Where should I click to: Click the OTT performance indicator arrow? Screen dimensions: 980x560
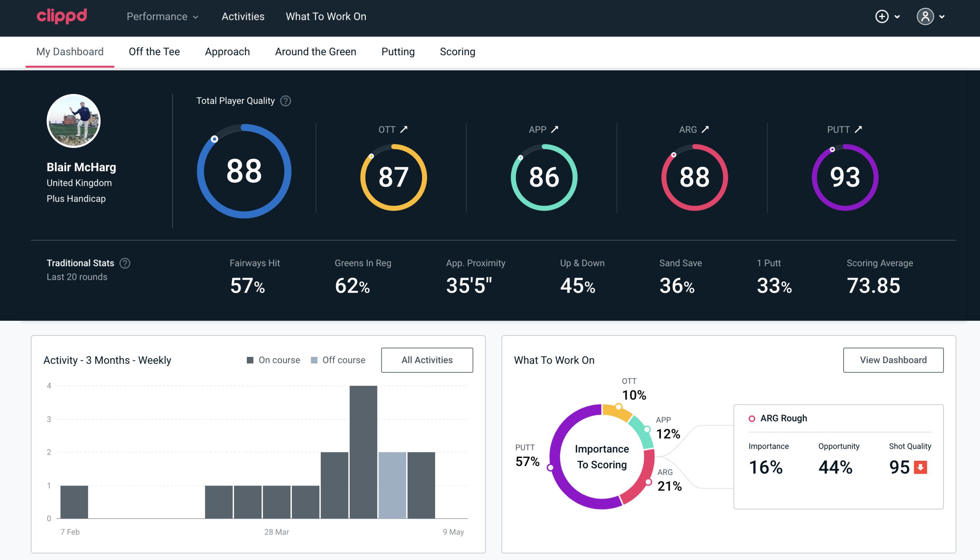[x=404, y=129]
